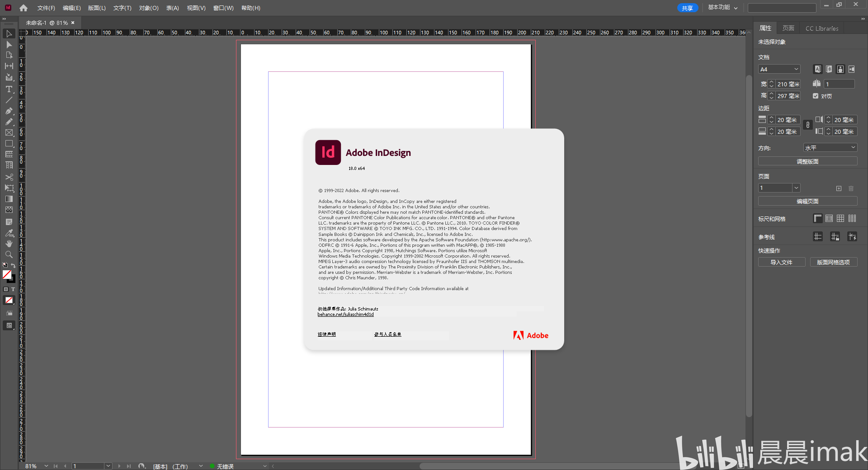Screen dimensions: 868x470
Task: Select the Line tool
Action: tap(9, 100)
